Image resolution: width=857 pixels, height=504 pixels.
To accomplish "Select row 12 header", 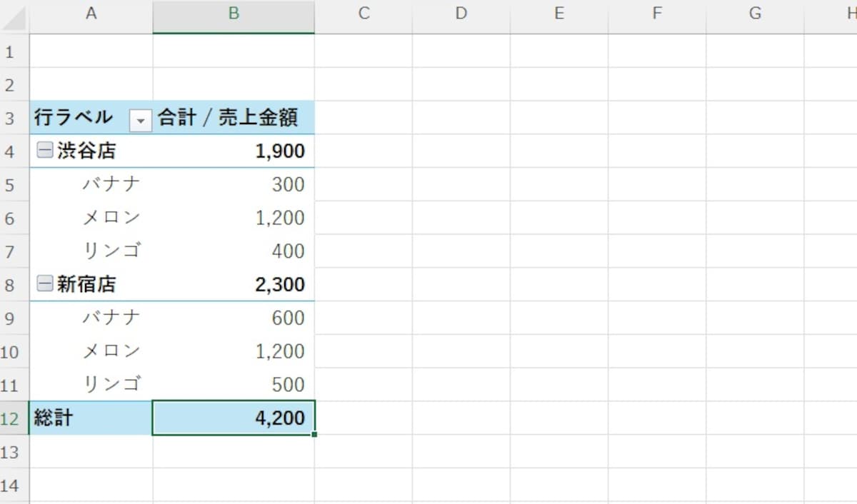I will tap(14, 418).
